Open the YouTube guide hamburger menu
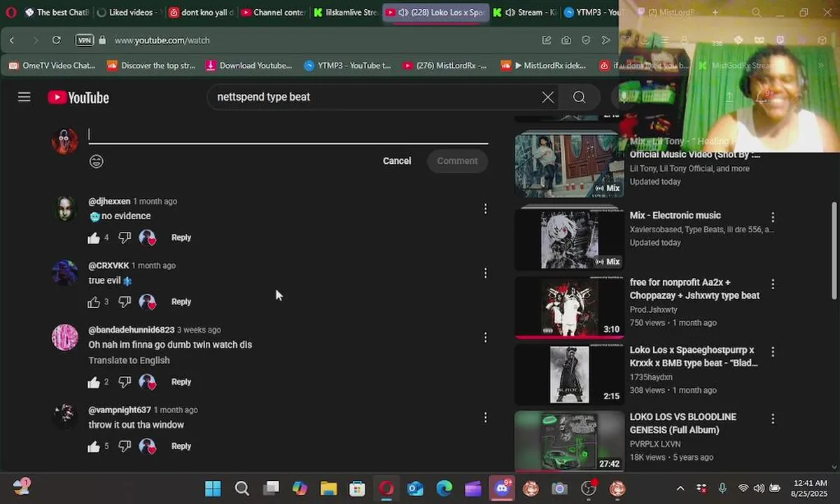Screen dimensions: 840x504 [x=24, y=97]
